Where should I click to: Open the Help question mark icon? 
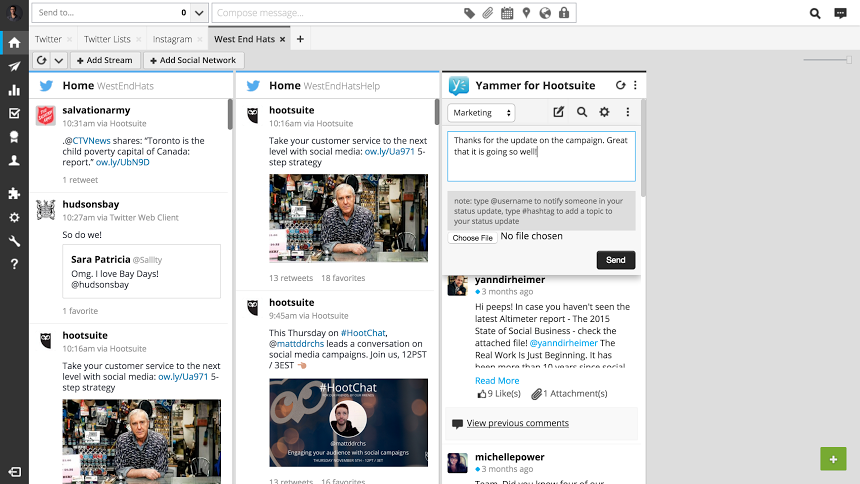coord(14,264)
